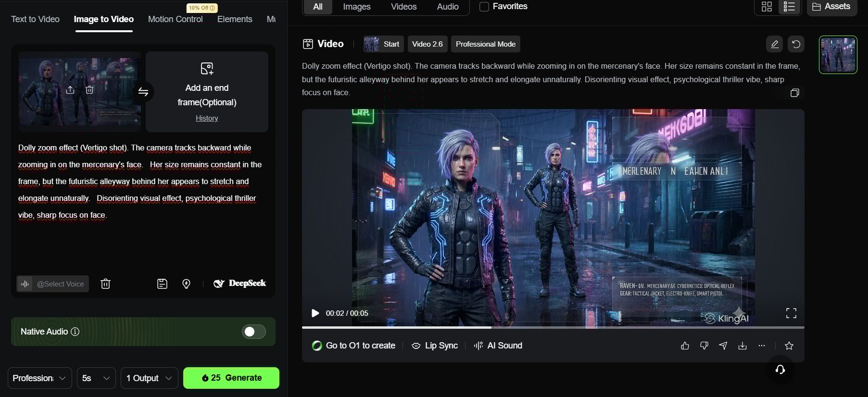Viewport: 868px width, 397px height.
Task: Open the AI Sound option
Action: tap(498, 346)
